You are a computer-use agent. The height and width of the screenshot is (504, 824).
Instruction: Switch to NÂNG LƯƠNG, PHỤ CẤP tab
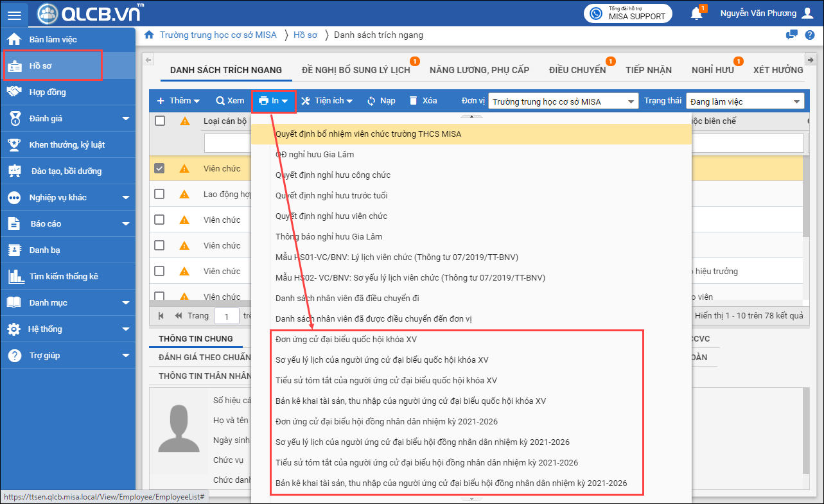479,70
